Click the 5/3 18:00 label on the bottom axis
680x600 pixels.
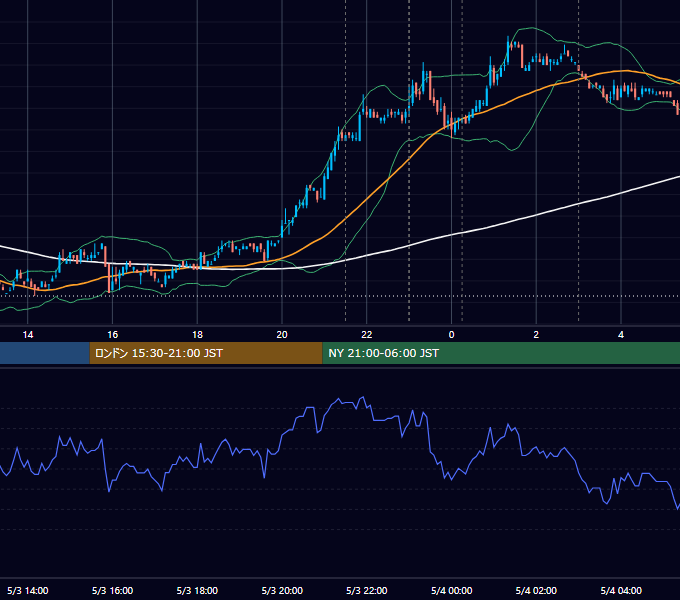(197, 590)
